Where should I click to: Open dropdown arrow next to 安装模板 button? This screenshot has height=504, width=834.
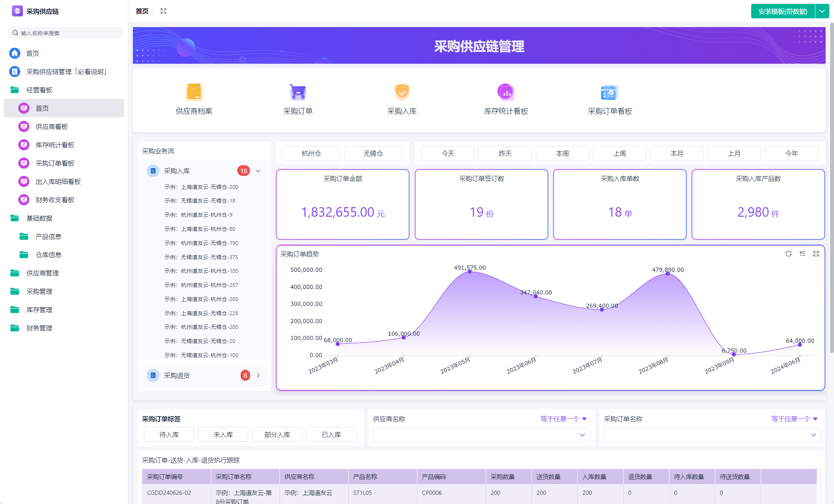click(x=822, y=11)
